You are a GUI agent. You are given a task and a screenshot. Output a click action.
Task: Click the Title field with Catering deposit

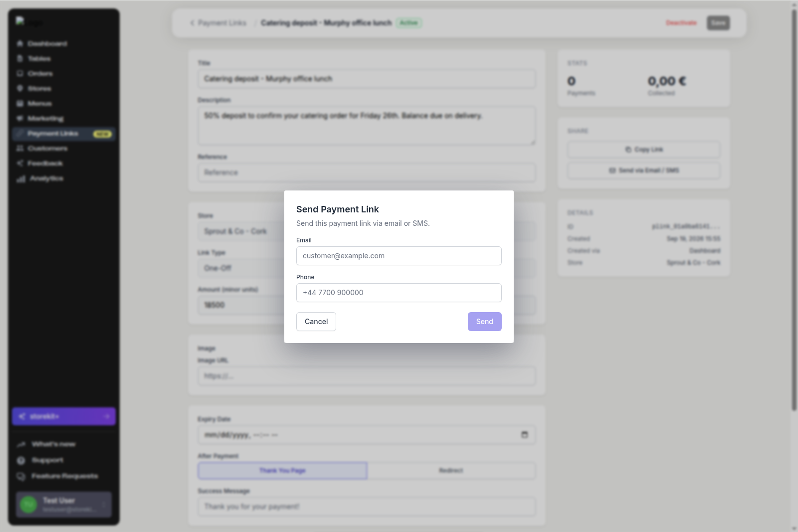pos(367,79)
